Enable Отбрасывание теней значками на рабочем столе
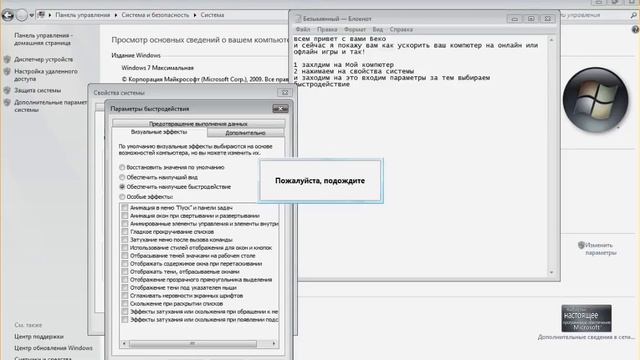This screenshot has width=640, height=360. click(x=125, y=256)
